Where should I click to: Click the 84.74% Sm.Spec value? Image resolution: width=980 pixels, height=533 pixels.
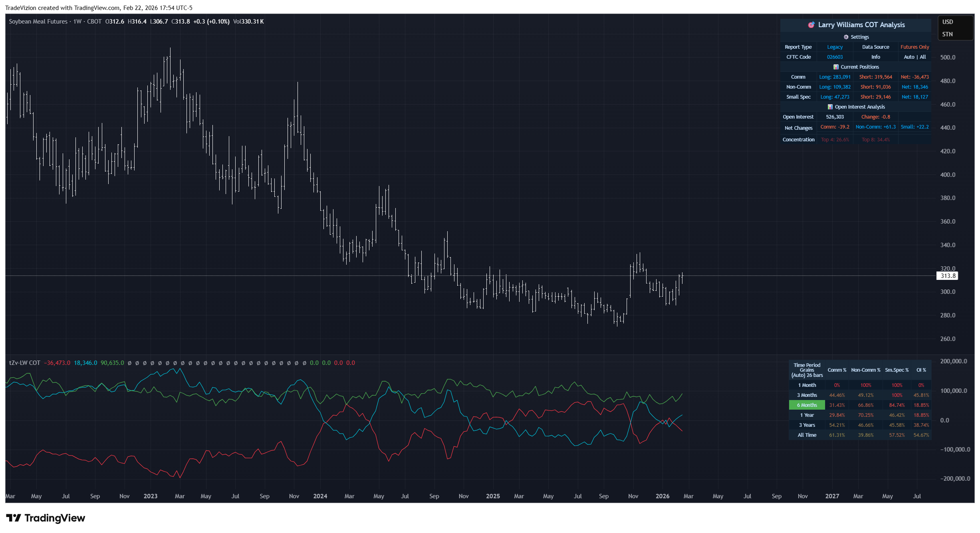897,405
